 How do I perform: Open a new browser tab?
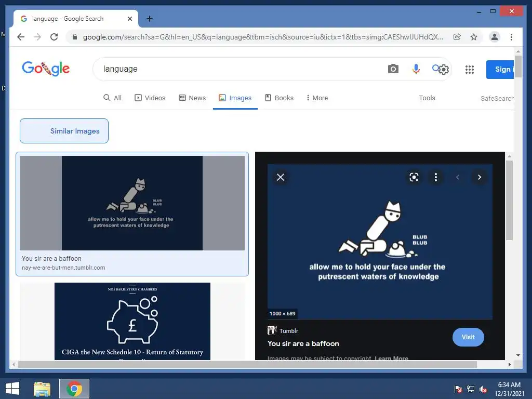click(x=149, y=19)
